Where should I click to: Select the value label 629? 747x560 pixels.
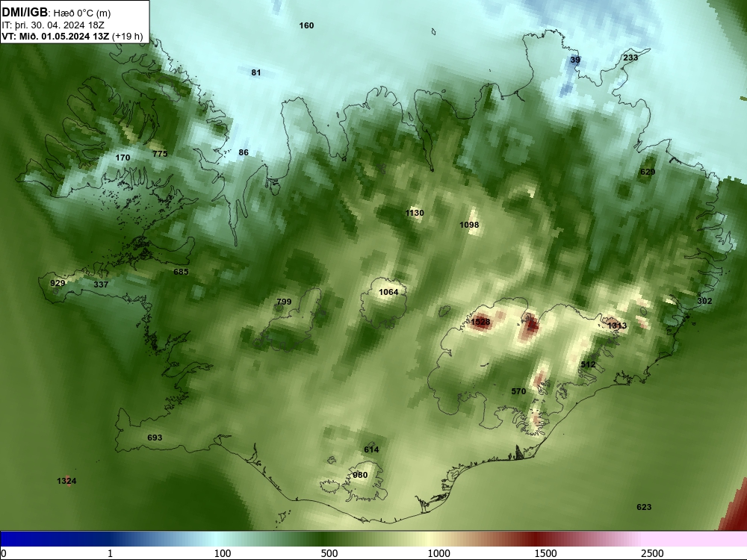point(648,172)
